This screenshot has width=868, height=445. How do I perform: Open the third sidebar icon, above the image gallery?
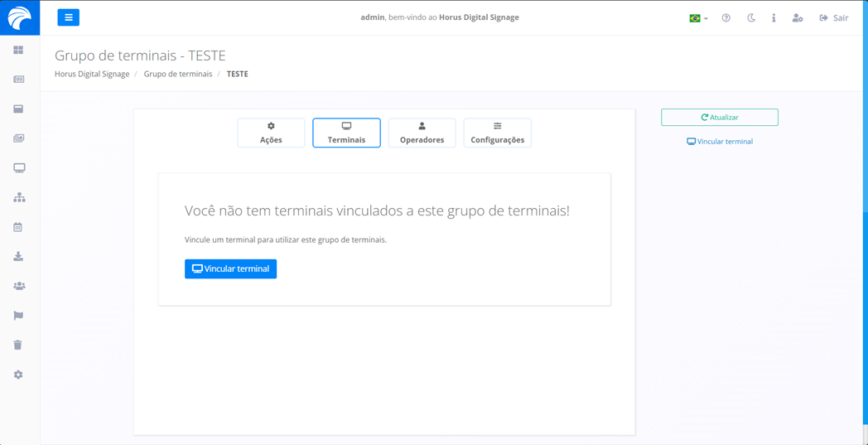coord(18,109)
